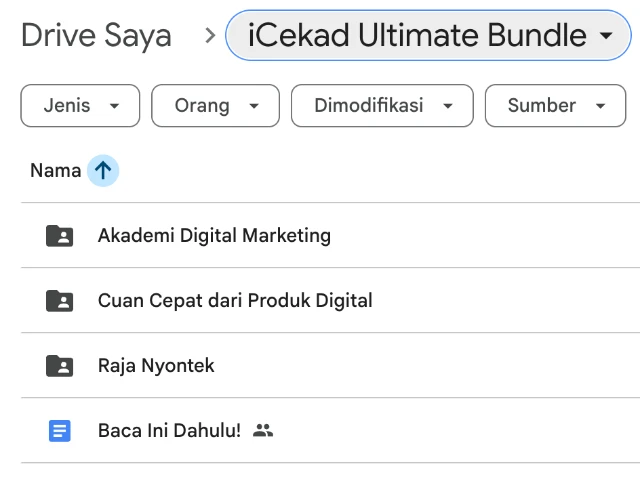Click the caret arrow in the Orang filter
Screen dimensions: 640x481
(254, 106)
